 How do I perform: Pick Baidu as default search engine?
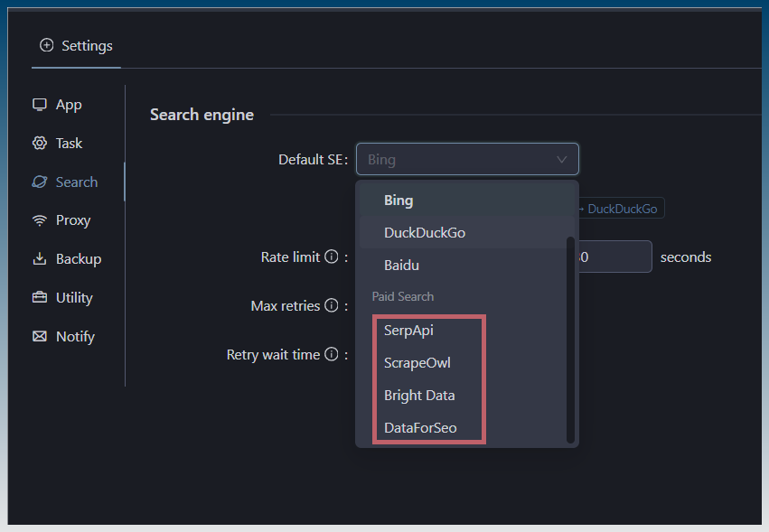coord(401,266)
